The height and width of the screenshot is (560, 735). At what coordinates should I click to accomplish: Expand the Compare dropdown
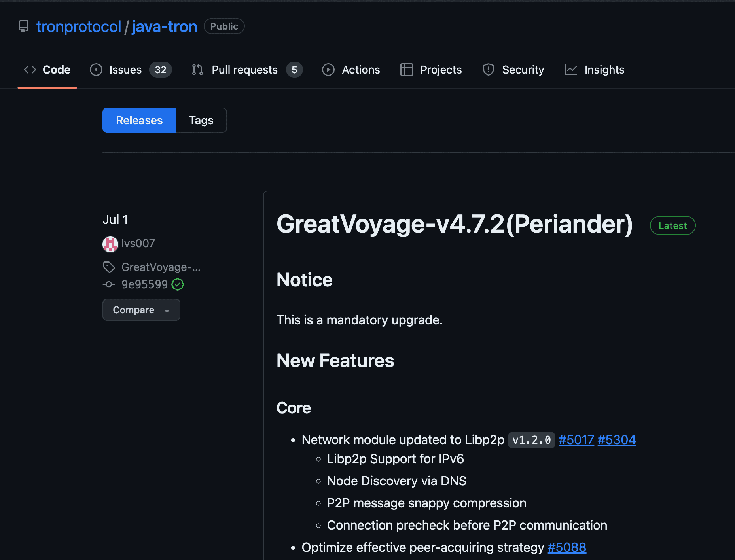point(134,310)
